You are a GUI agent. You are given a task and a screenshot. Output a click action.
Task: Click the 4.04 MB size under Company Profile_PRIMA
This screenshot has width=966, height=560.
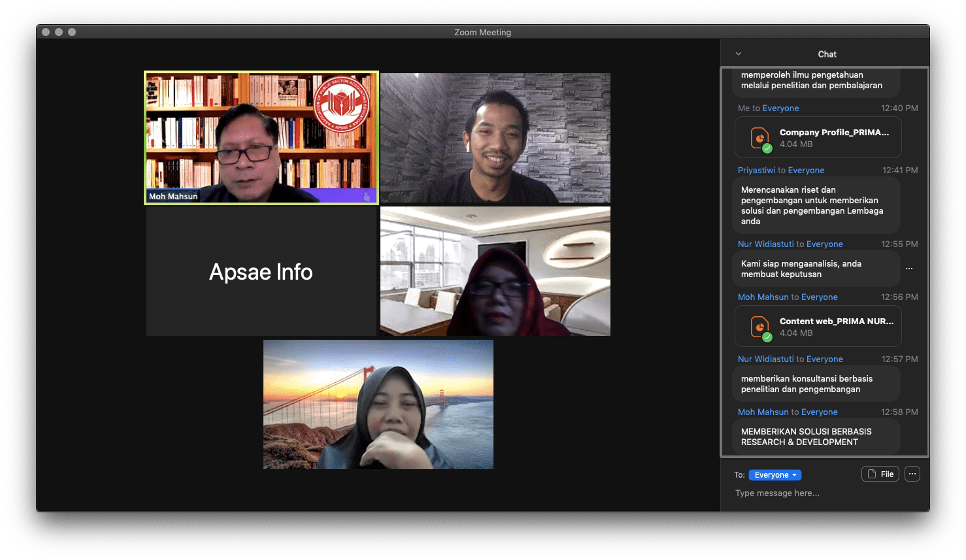(x=796, y=144)
